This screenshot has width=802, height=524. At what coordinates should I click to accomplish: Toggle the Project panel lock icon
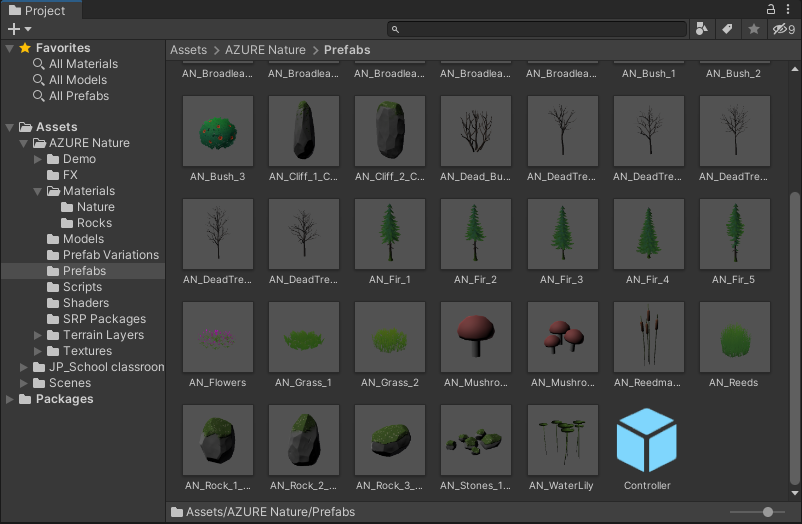tap(770, 9)
